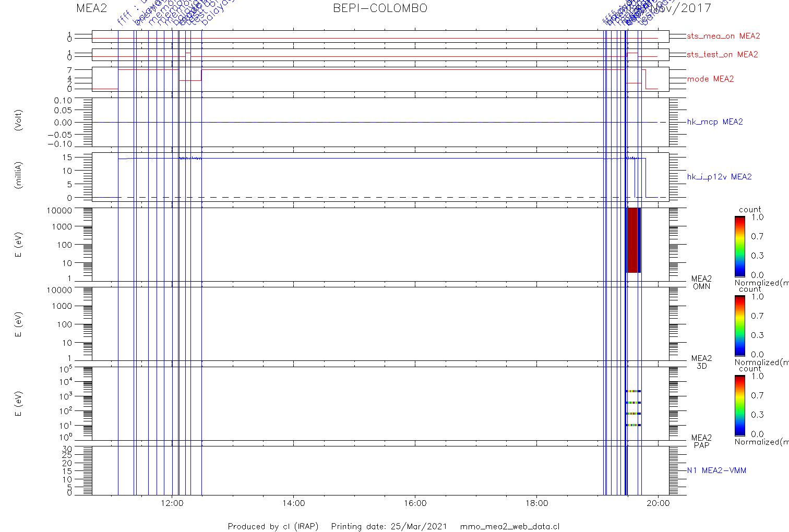
Task: Click the (Volt) axis label
Action: (19, 120)
